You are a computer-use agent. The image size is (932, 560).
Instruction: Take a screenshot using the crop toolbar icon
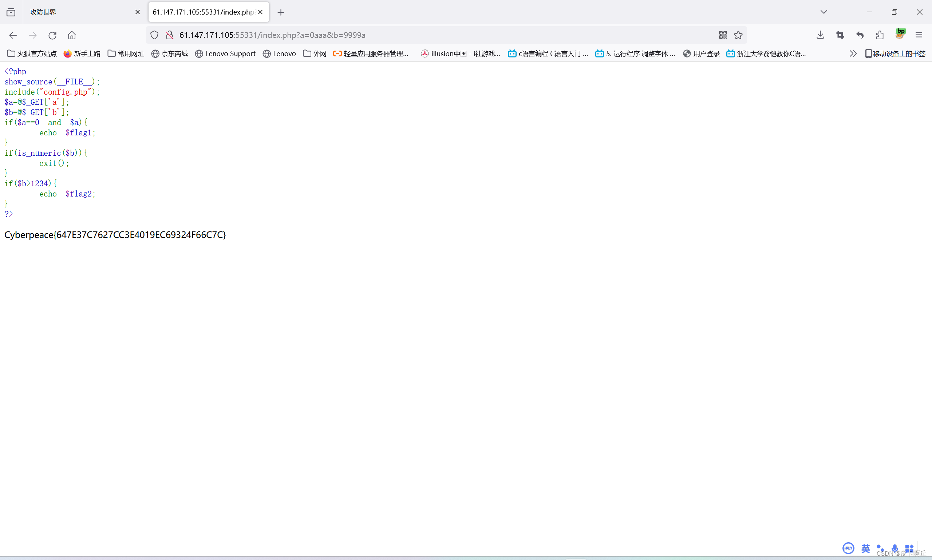[840, 35]
